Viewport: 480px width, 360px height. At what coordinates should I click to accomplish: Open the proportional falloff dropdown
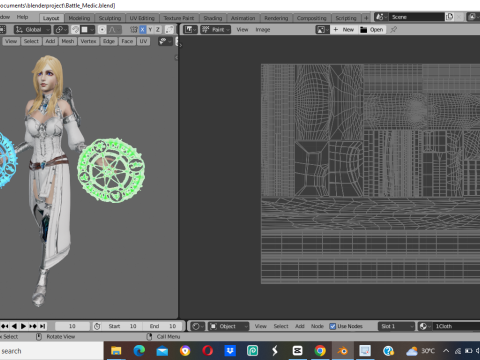[x=114, y=30]
